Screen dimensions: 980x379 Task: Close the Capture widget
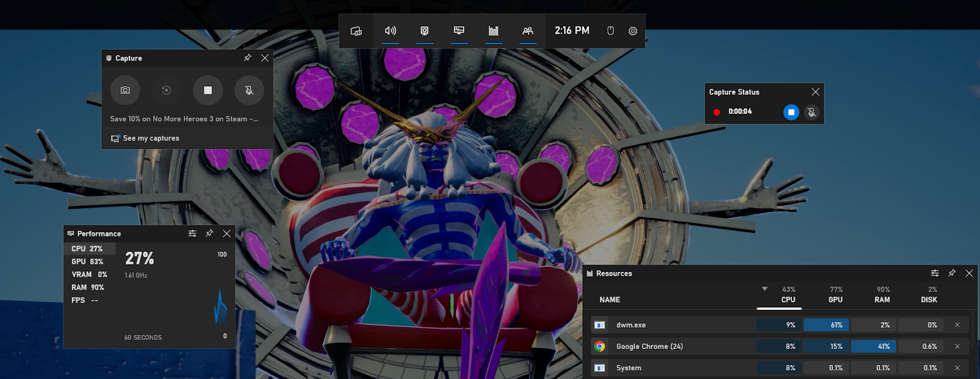(x=265, y=58)
